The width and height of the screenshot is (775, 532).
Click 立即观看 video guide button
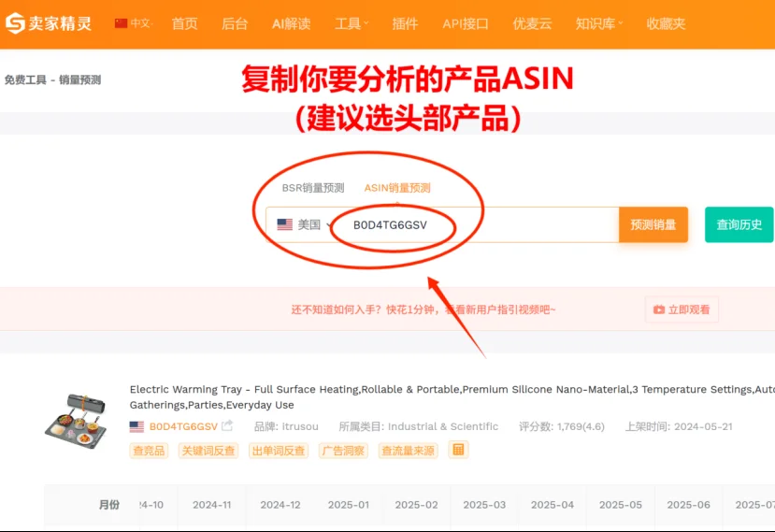[x=682, y=309]
